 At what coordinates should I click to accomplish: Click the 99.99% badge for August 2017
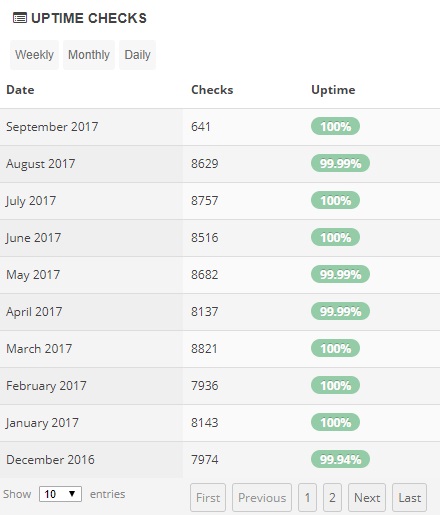pyautogui.click(x=340, y=163)
